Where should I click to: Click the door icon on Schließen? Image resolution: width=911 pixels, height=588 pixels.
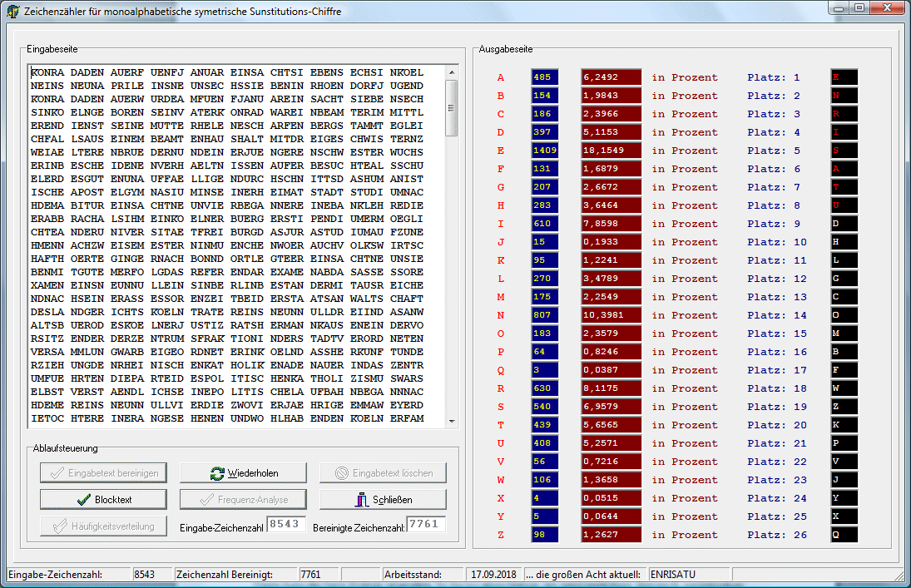click(362, 500)
